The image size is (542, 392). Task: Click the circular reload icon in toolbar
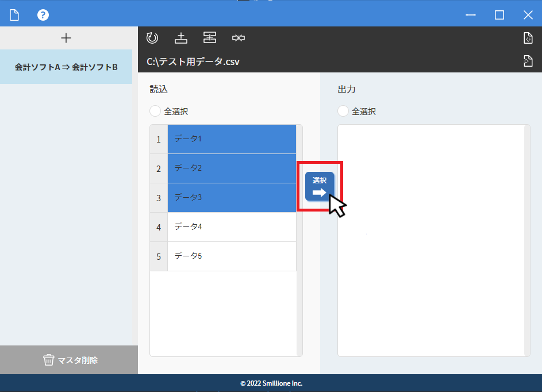click(x=152, y=38)
